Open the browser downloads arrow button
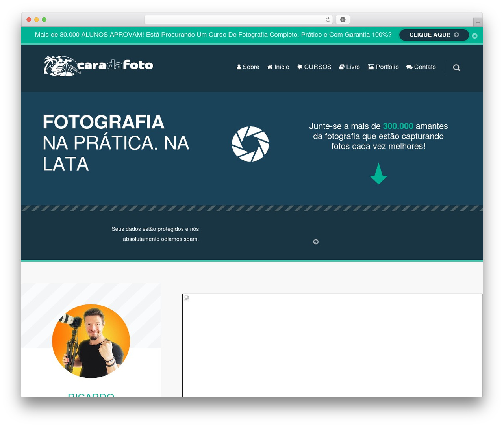This screenshot has width=504, height=427. (343, 20)
